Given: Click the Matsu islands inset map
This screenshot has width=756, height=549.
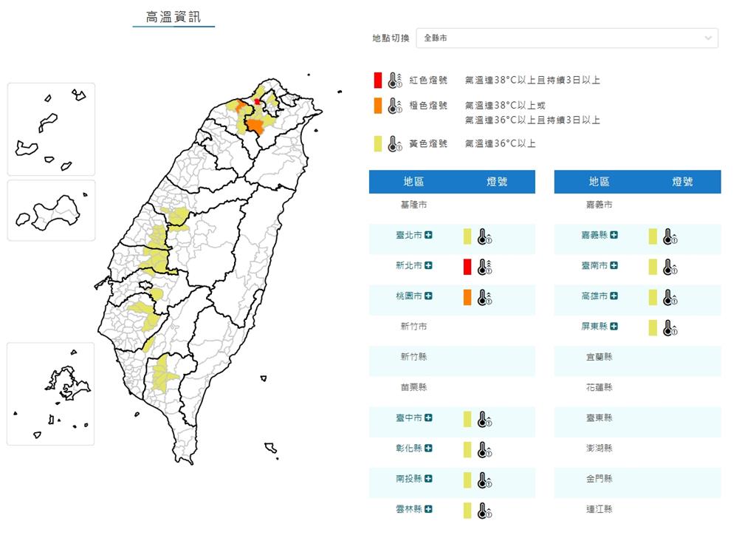Looking at the screenshot, I should pos(51,129).
